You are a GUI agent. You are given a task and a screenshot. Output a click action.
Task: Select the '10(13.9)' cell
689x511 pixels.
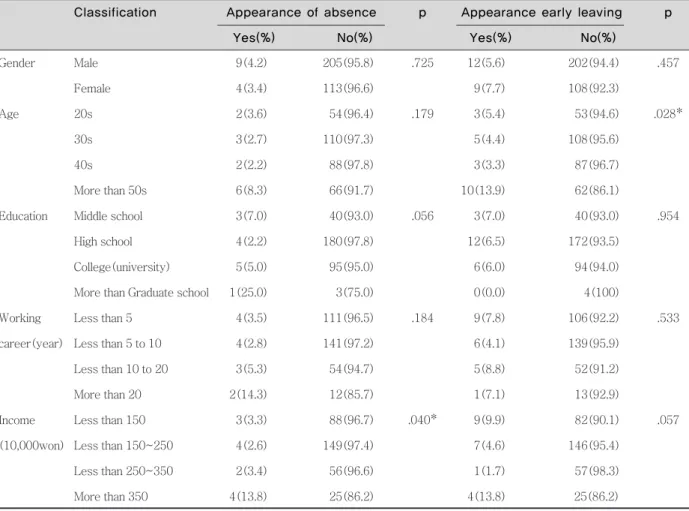[483, 190]
